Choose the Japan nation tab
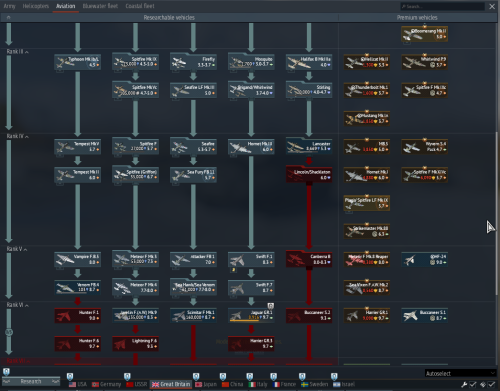Screen dimensions: 500x391 206,384
